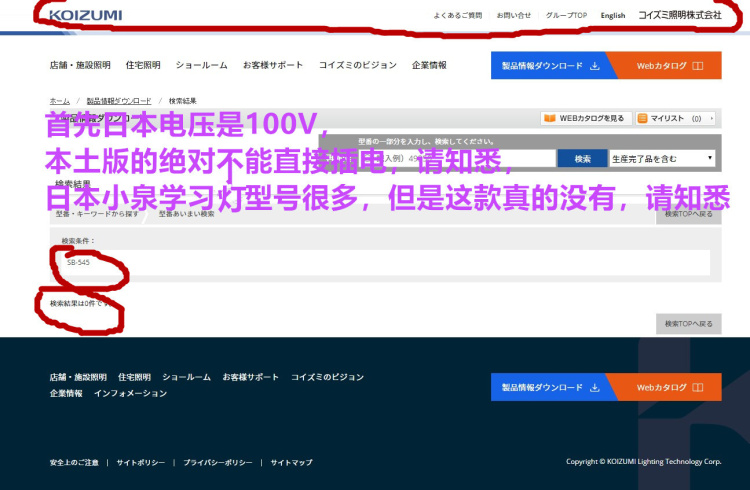
Task: Select 型番あいまい検索 tab
Action: (x=187, y=214)
